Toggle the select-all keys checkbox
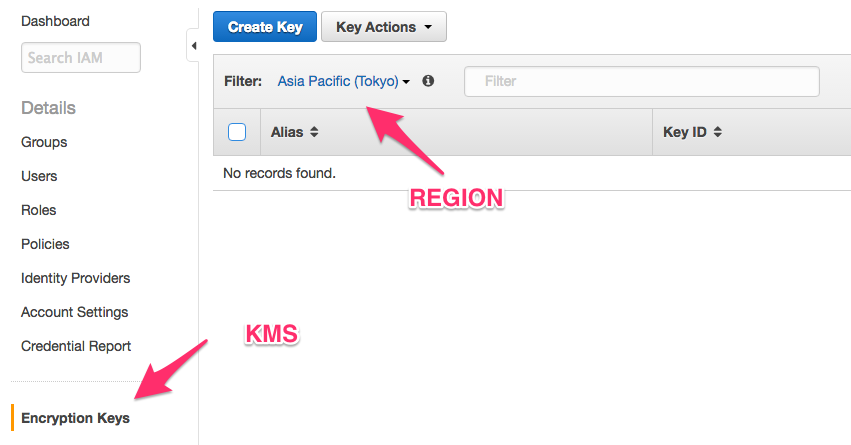The width and height of the screenshot is (851, 445). [x=237, y=132]
